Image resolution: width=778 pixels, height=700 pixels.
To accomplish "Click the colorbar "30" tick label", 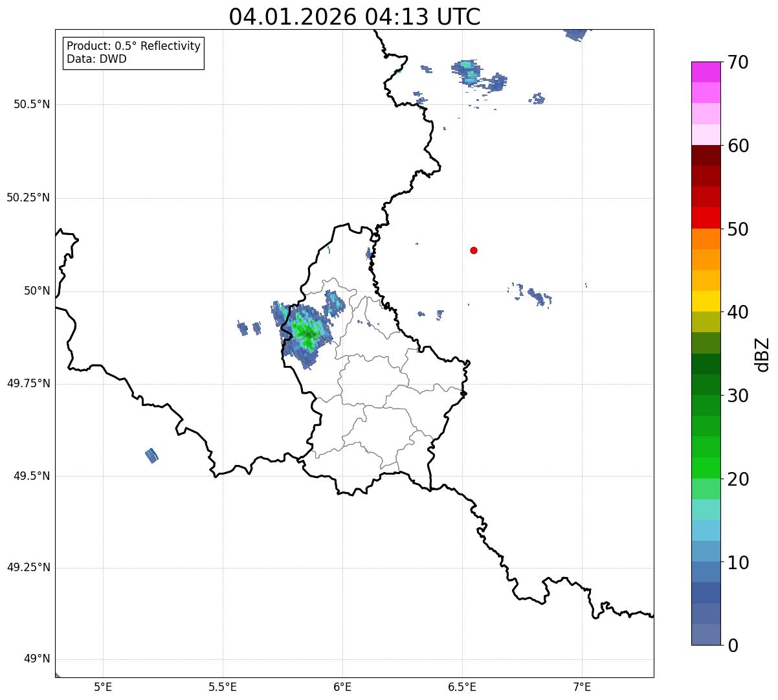I will point(739,396).
